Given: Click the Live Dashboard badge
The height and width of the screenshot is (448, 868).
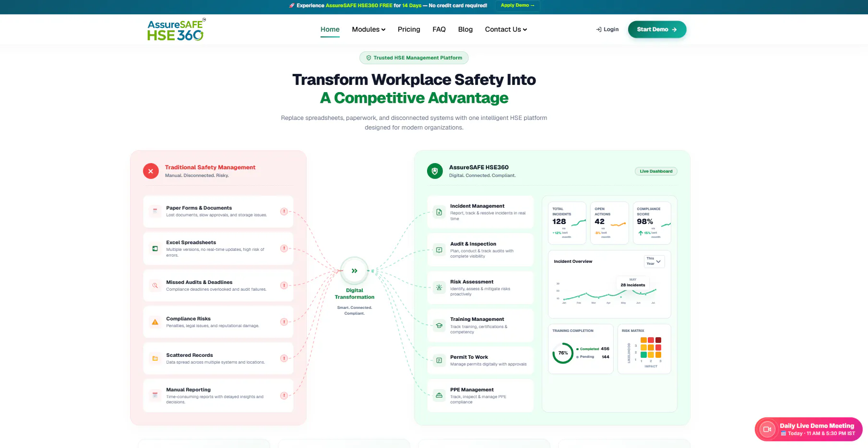Looking at the screenshot, I should [x=656, y=171].
